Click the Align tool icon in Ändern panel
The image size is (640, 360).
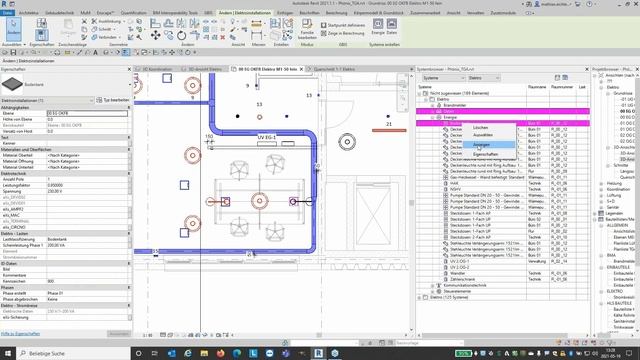(x=155, y=23)
